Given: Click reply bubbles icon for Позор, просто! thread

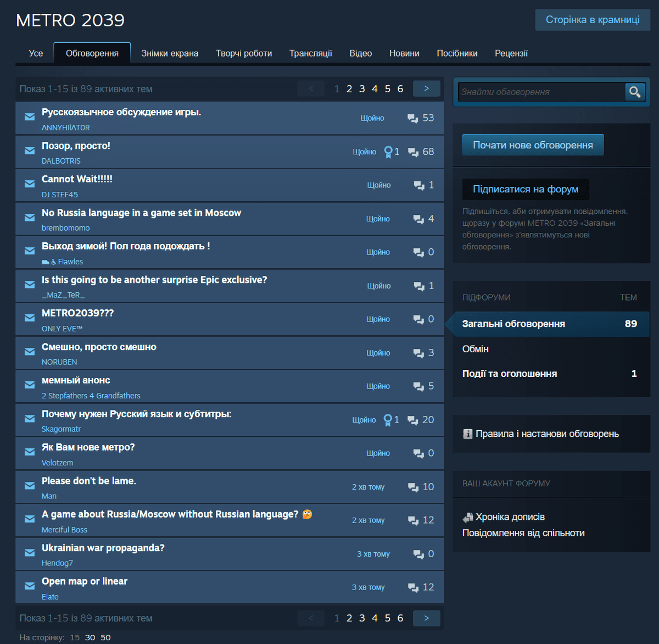Looking at the screenshot, I should 414,152.
